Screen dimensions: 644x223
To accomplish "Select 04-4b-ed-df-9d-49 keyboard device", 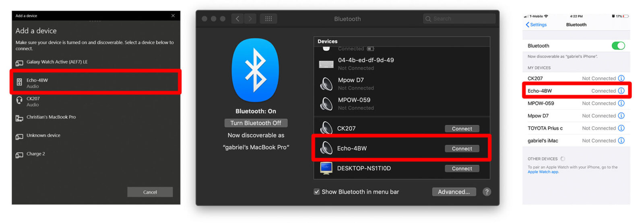I will point(402,64).
